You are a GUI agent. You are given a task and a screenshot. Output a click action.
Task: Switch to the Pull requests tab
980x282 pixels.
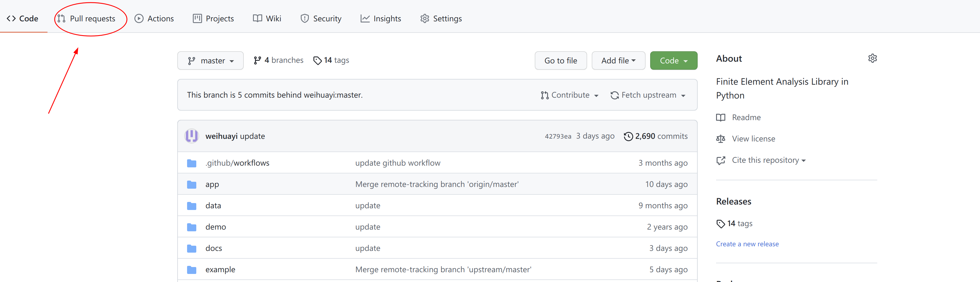pos(86,18)
